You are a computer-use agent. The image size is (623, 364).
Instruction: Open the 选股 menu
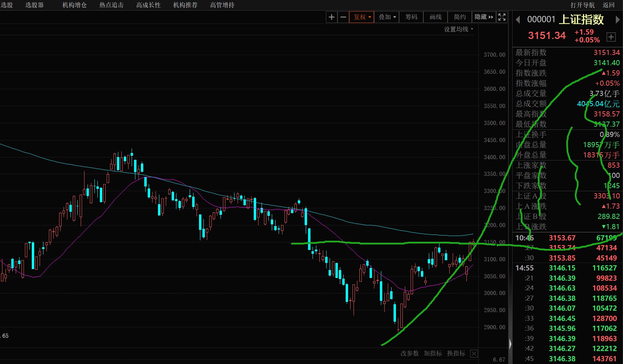(7, 5)
